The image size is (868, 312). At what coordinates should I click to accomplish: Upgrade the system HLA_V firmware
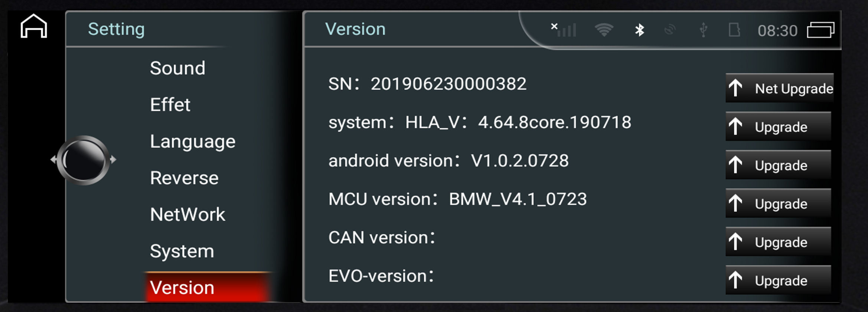[x=778, y=127]
